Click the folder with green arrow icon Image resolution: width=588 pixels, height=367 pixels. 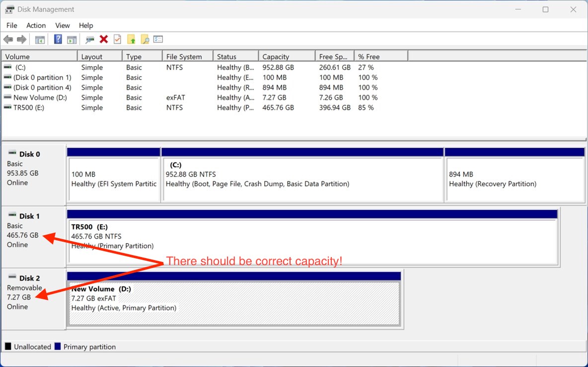131,39
